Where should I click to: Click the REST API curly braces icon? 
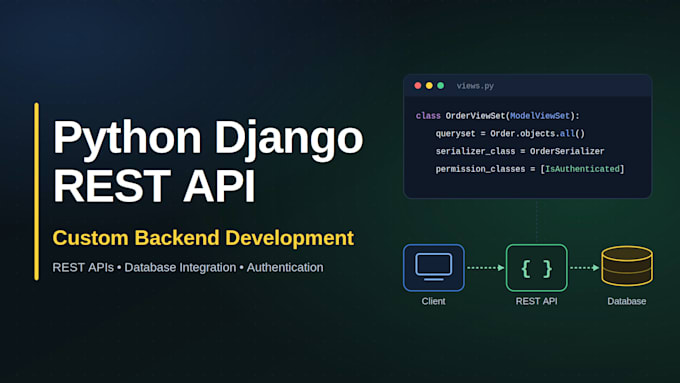click(536, 268)
